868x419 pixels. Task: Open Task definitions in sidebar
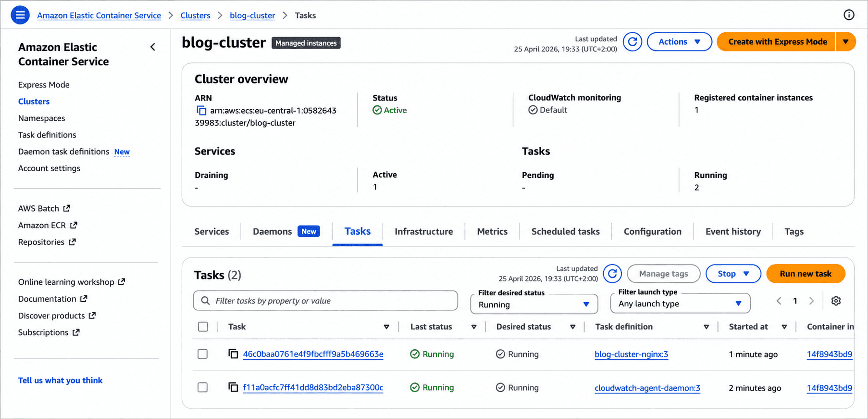point(47,135)
